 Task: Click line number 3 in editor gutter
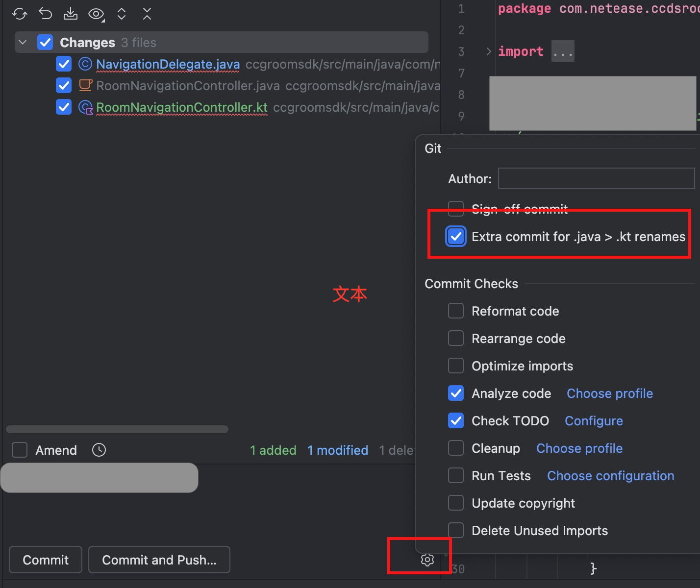pyautogui.click(x=461, y=51)
